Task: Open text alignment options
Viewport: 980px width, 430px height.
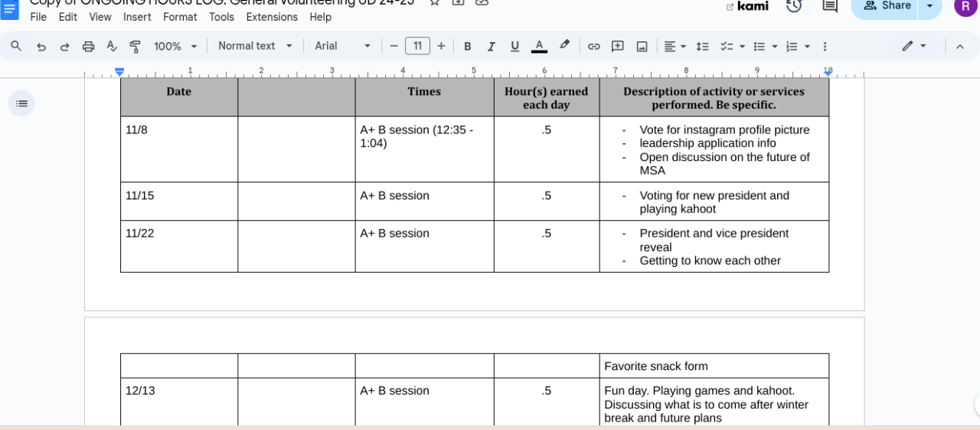Action: tap(675, 46)
